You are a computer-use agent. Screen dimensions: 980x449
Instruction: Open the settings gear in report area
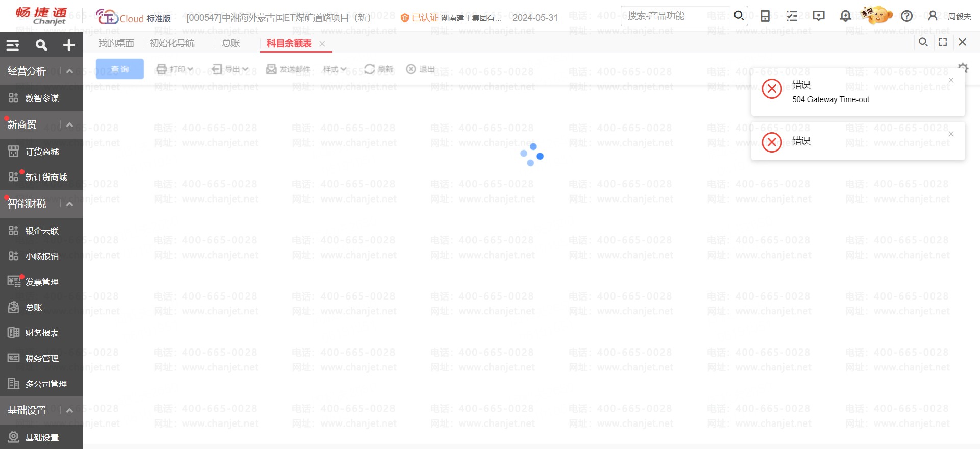coord(963,68)
